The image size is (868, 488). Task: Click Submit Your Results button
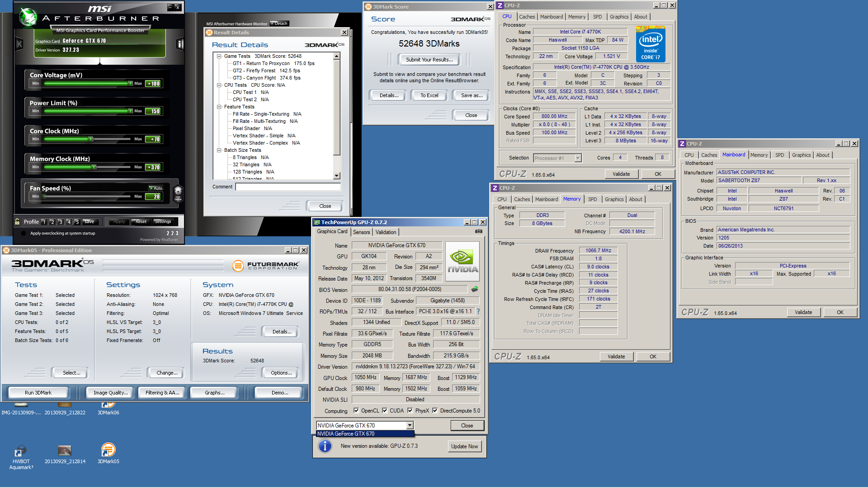tap(429, 60)
